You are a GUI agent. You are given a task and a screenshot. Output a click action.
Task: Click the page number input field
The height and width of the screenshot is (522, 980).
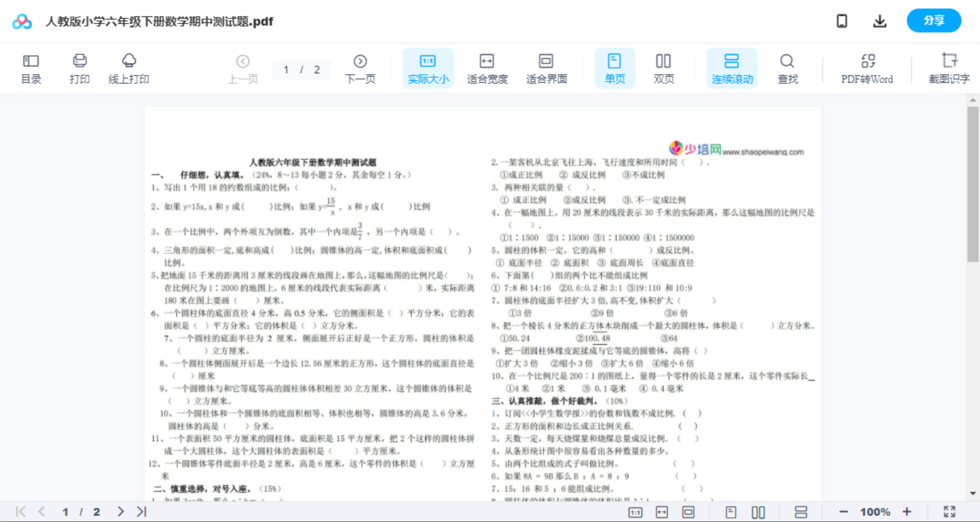tap(286, 69)
